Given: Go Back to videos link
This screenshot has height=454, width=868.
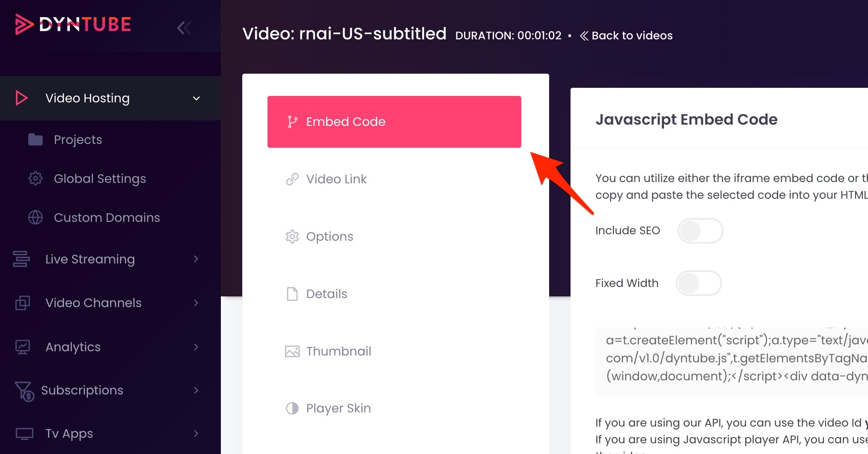Looking at the screenshot, I should pyautogui.click(x=626, y=36).
